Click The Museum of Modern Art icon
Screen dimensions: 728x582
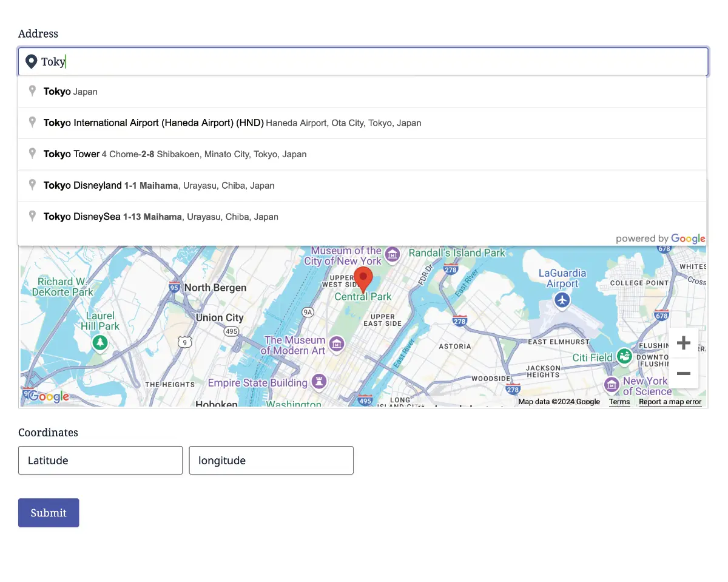click(x=337, y=345)
